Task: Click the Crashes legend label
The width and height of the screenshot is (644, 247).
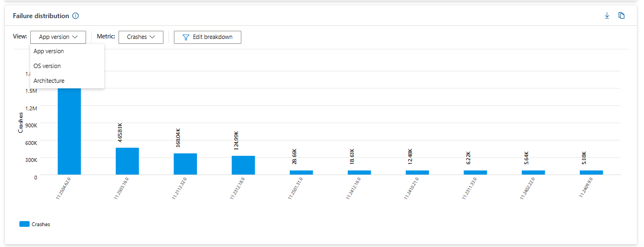Action: pyautogui.click(x=41, y=224)
